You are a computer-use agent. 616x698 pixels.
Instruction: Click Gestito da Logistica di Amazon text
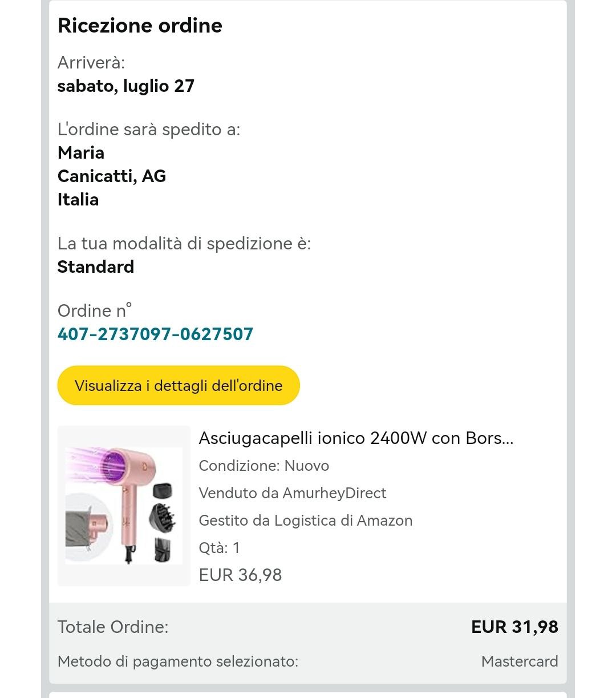pyautogui.click(x=305, y=521)
